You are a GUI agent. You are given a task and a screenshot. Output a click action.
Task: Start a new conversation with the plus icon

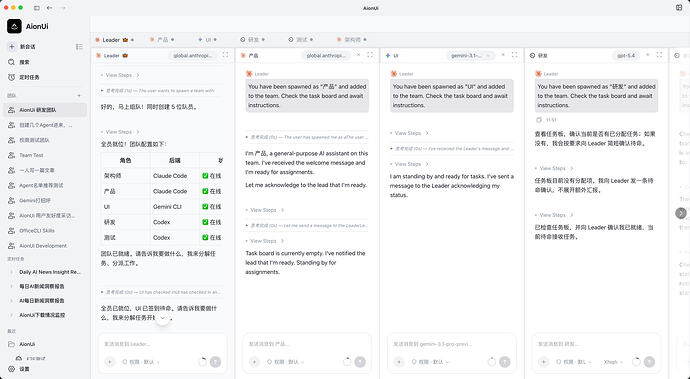tap(12, 47)
